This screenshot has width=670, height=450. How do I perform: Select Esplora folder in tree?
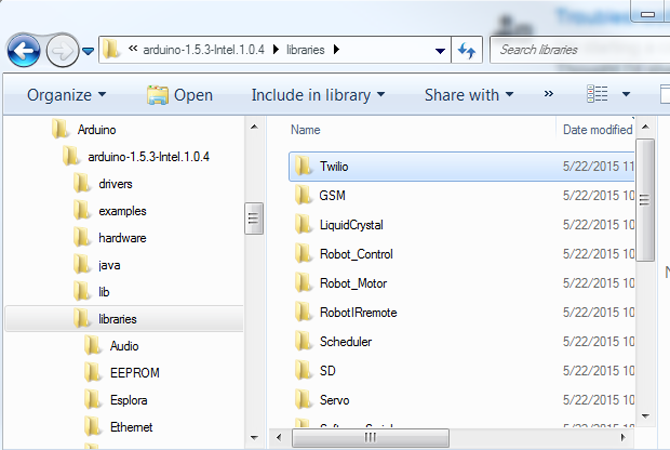tap(129, 400)
